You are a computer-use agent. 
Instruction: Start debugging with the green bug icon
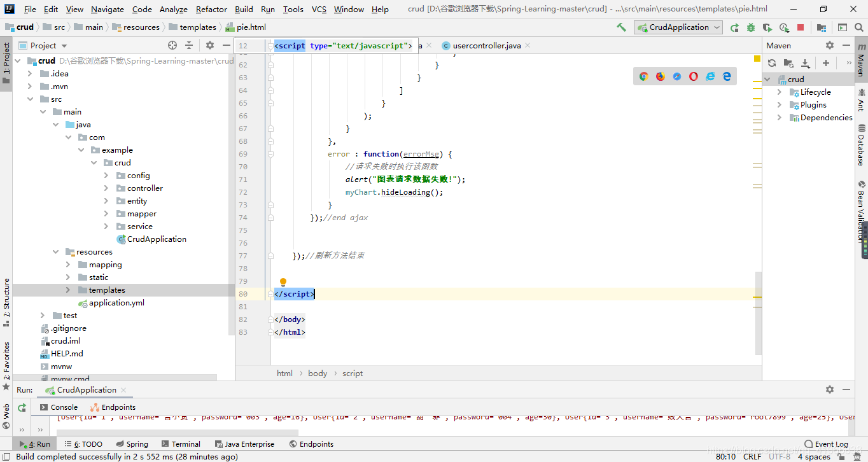(x=751, y=27)
